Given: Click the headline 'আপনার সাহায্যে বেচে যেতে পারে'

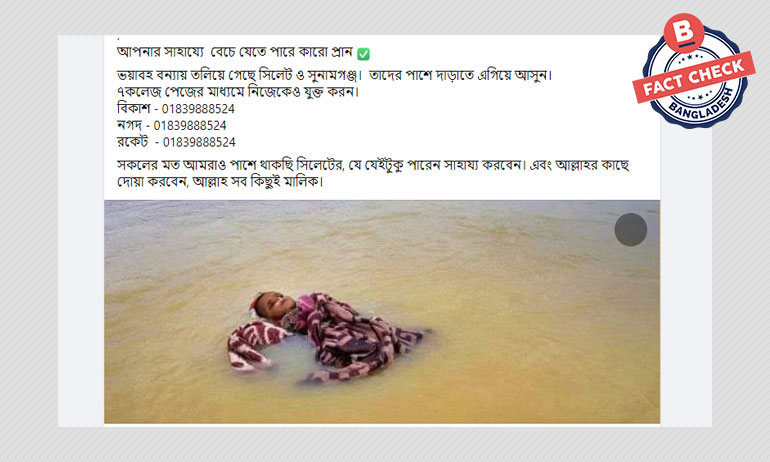Looking at the screenshot, I should pyautogui.click(x=235, y=53).
